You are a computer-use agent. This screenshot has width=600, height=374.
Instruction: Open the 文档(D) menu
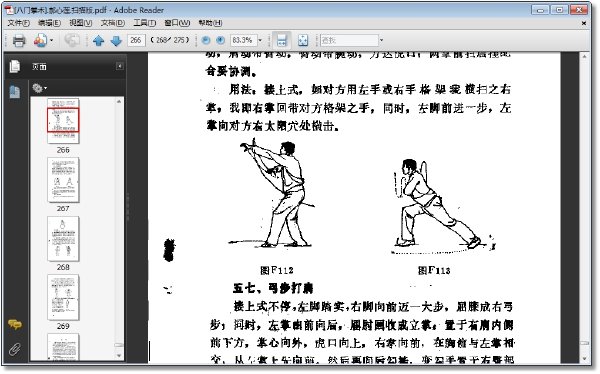coord(113,23)
